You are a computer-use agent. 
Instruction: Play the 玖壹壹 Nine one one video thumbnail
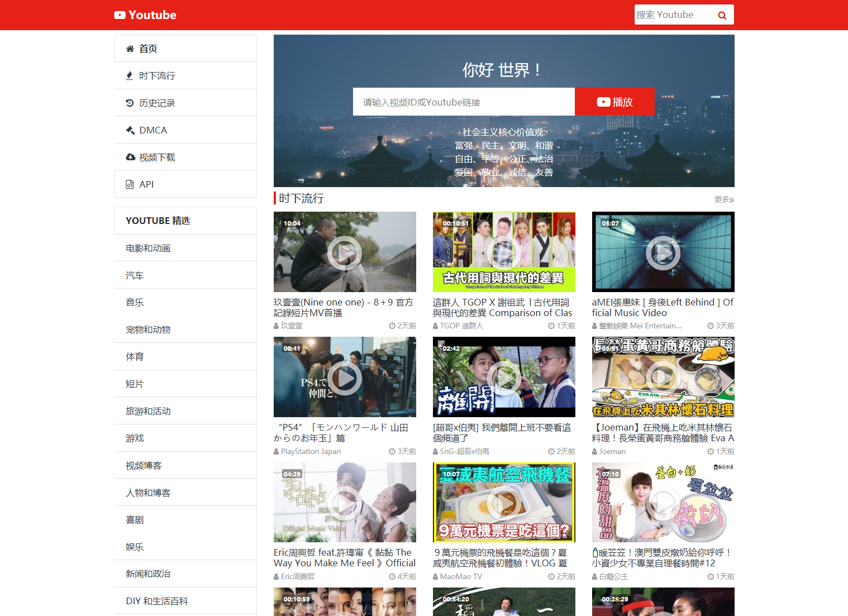(345, 252)
